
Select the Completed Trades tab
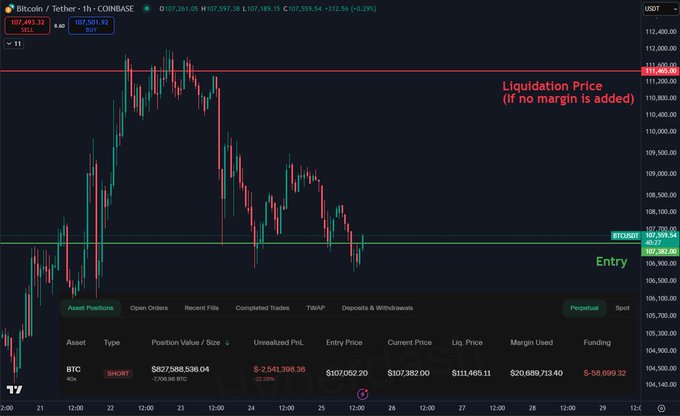click(x=262, y=308)
